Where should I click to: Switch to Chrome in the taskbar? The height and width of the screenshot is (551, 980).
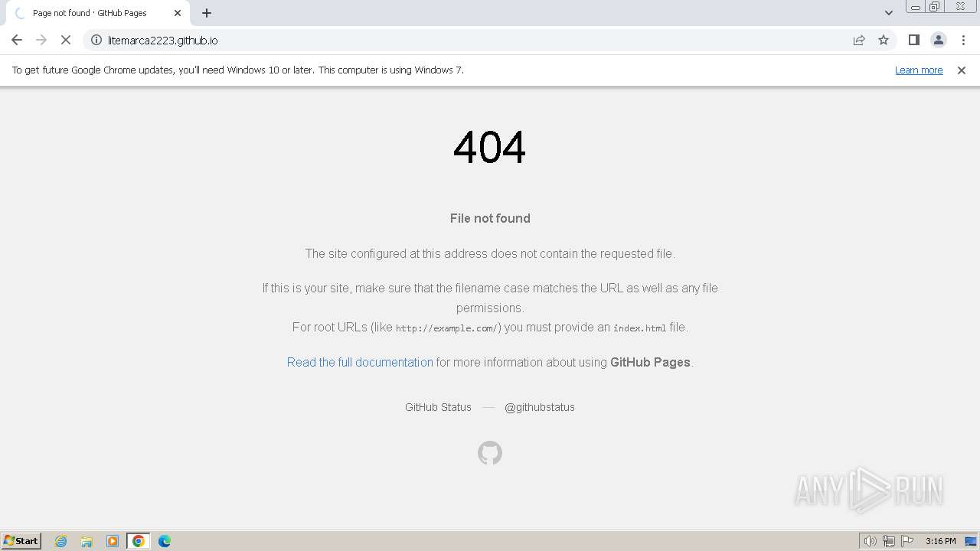tap(139, 541)
